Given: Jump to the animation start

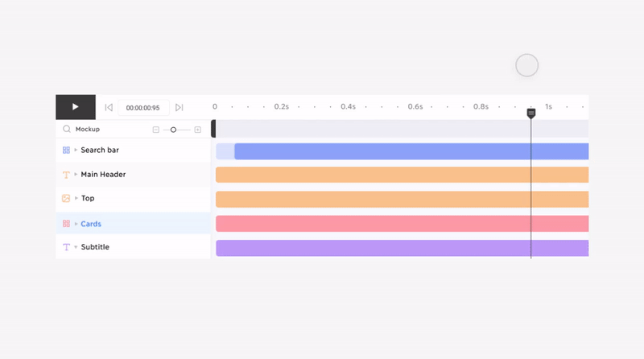Looking at the screenshot, I should click(109, 108).
